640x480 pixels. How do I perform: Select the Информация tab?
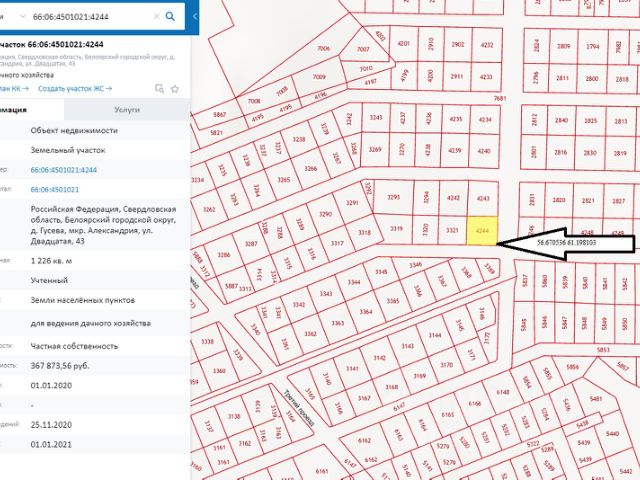pos(30,111)
